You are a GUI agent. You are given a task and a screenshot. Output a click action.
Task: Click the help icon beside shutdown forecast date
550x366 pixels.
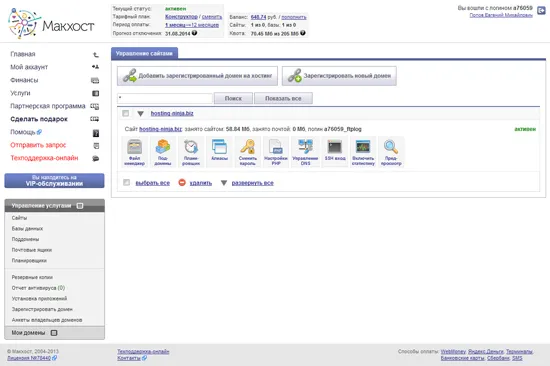coord(194,33)
